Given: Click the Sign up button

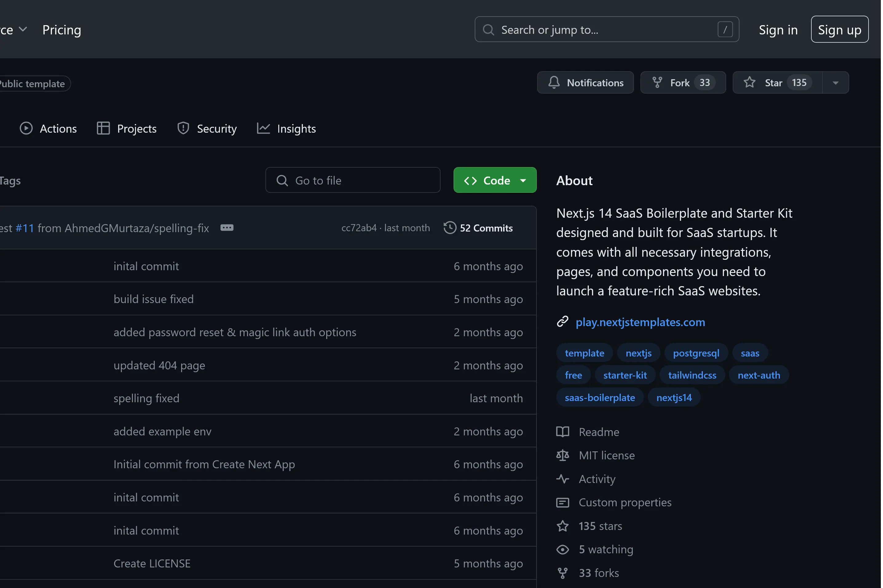Looking at the screenshot, I should coord(839,29).
